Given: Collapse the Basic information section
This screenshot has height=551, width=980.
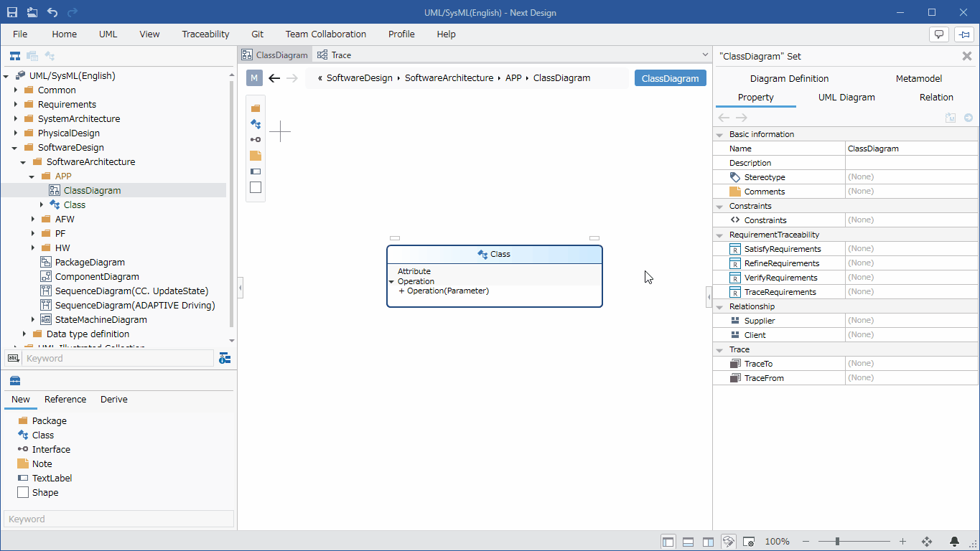Looking at the screenshot, I should tap(720, 134).
